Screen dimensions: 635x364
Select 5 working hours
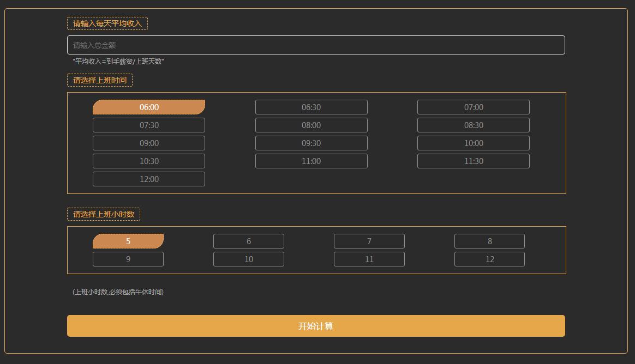(x=128, y=241)
